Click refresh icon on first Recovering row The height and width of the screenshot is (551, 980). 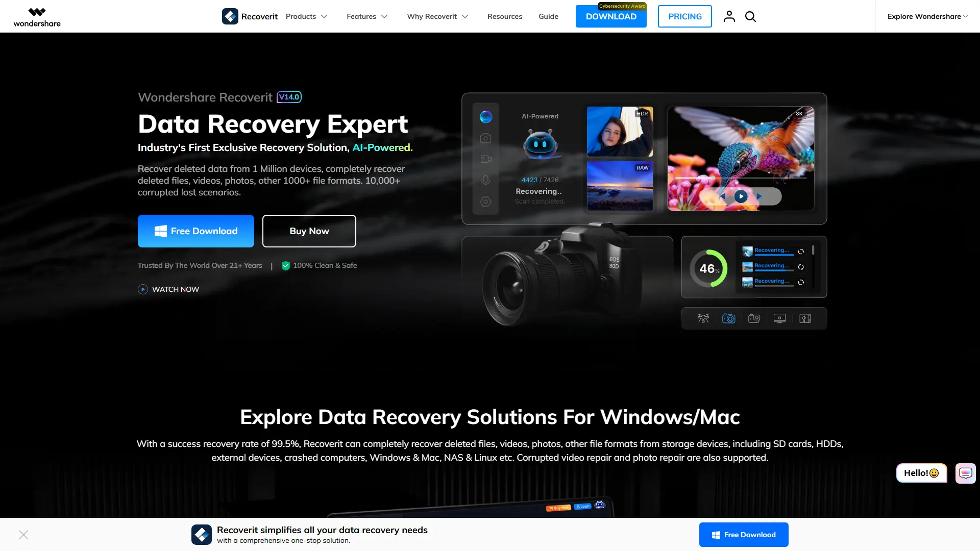tap(801, 252)
